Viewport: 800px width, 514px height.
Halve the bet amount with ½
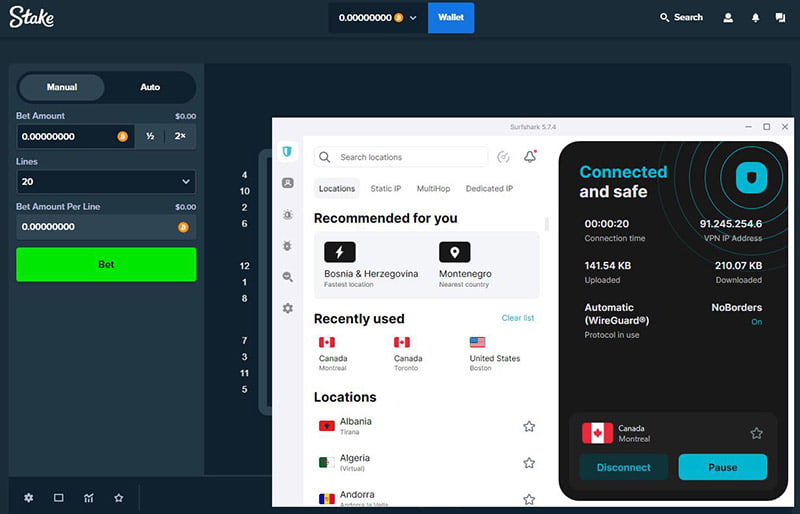pos(150,136)
